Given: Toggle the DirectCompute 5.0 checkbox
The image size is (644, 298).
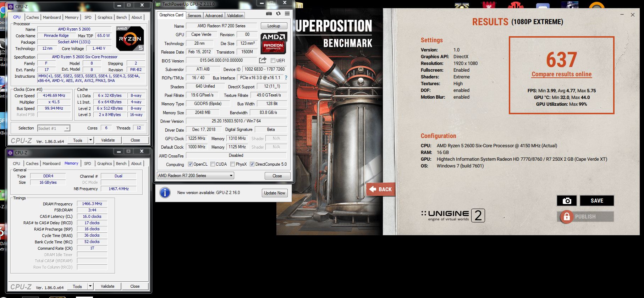Looking at the screenshot, I should click(252, 164).
